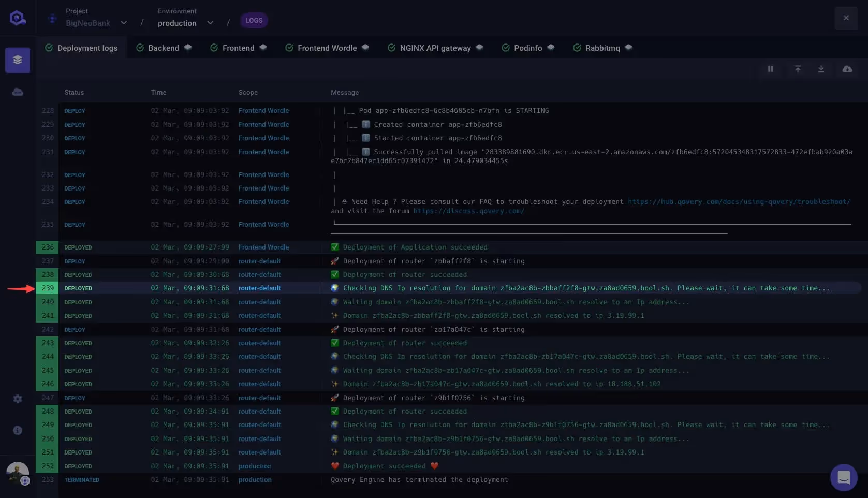This screenshot has height=498, width=868.
Task: Visit the discuss.qovery.com forum link
Action: pyautogui.click(x=468, y=211)
